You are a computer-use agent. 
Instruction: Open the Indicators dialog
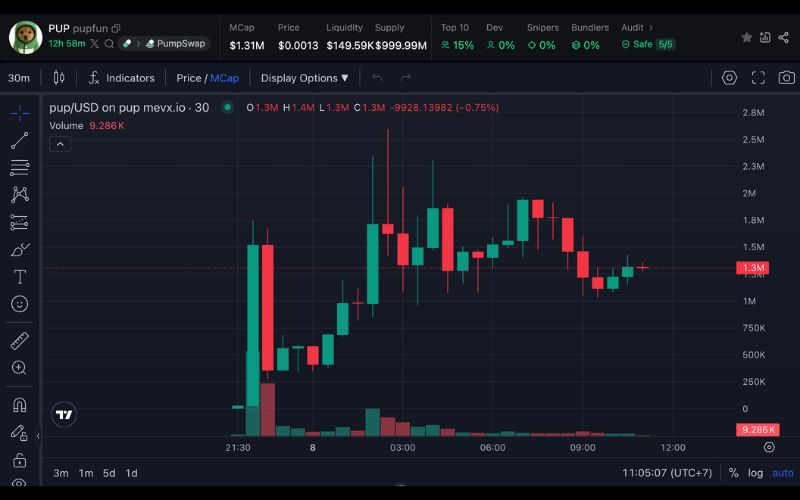pyautogui.click(x=121, y=78)
